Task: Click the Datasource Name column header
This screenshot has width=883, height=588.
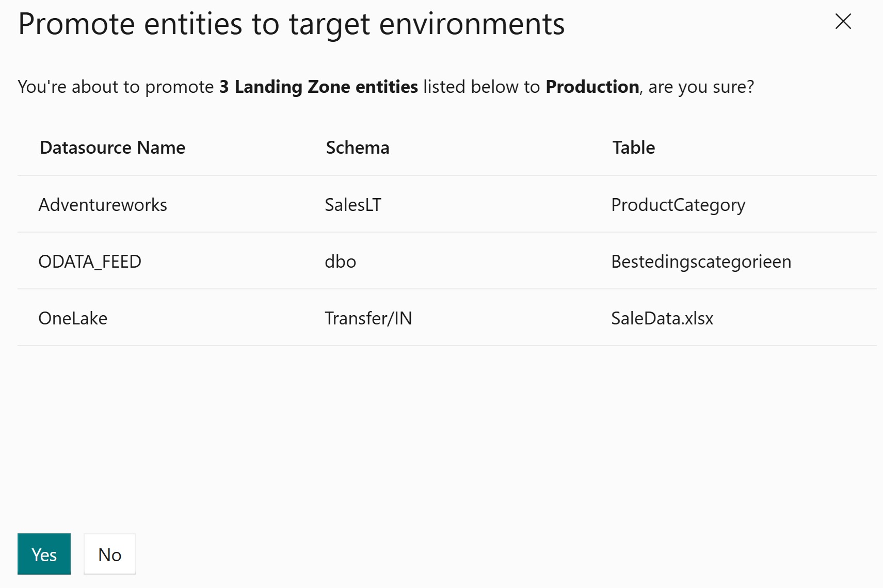Action: click(113, 148)
